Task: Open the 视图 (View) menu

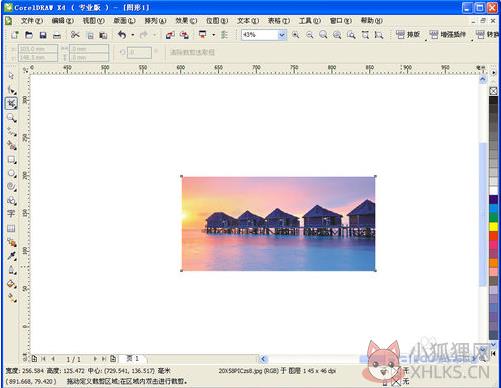Action: click(x=93, y=21)
